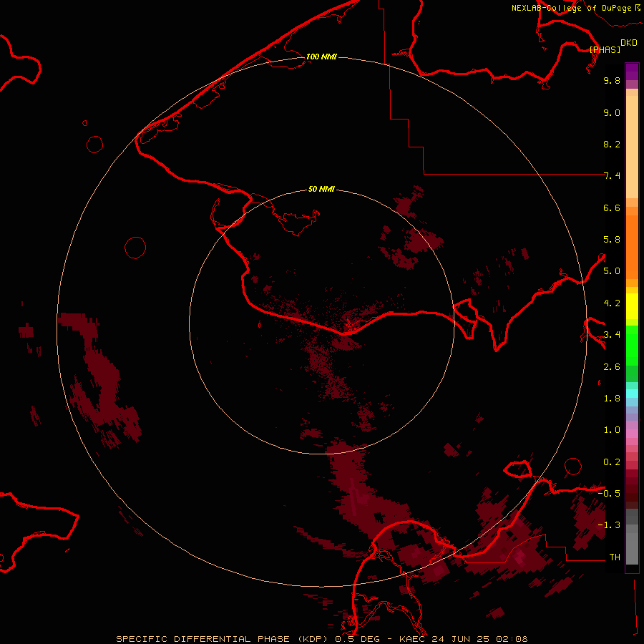644x644 pixels.
Task: Click the 4.2 scale value
Action: click(612, 303)
